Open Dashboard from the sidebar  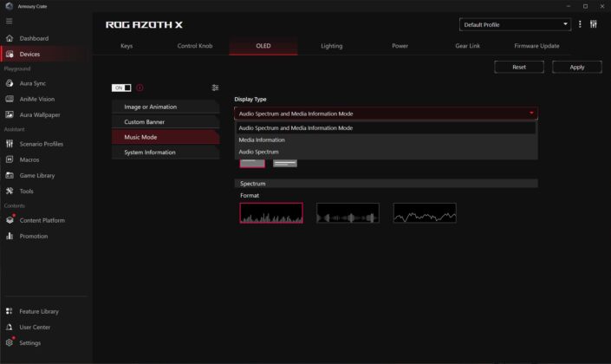click(x=35, y=38)
